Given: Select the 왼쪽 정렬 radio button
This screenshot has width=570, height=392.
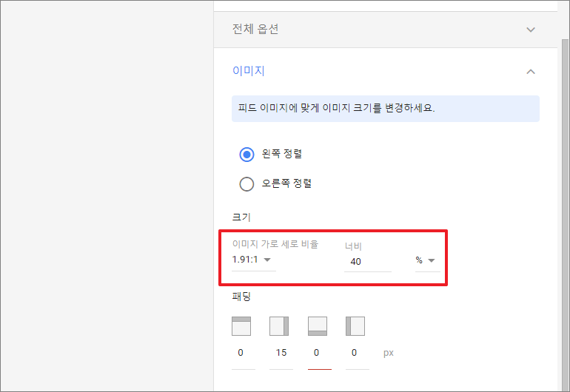Looking at the screenshot, I should (x=247, y=155).
